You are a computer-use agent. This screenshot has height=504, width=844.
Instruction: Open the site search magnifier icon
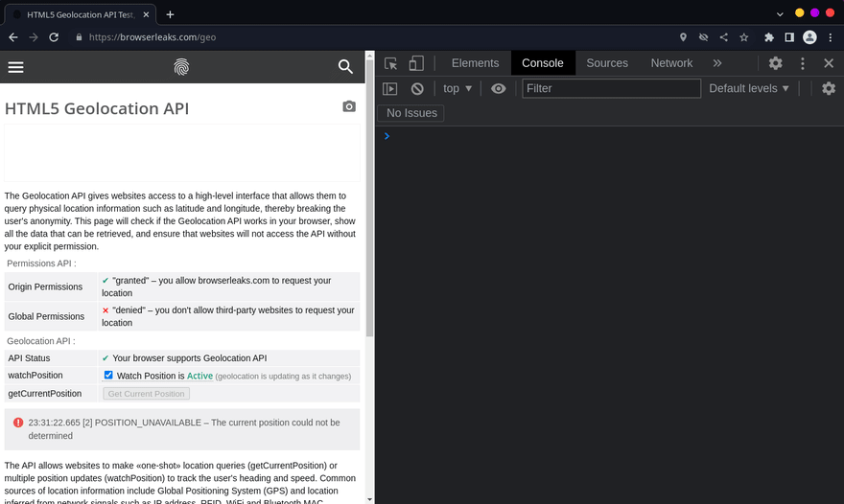[x=345, y=67]
